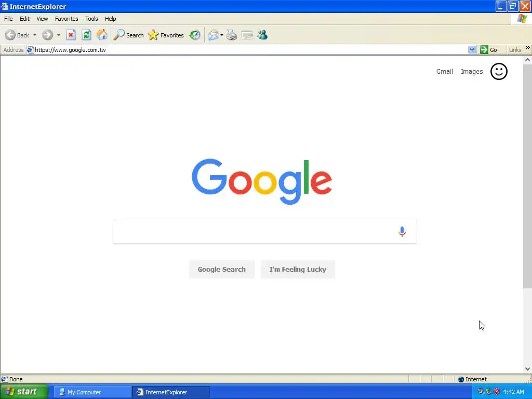
Task: Click the Back arrow icon
Action: click(10, 35)
